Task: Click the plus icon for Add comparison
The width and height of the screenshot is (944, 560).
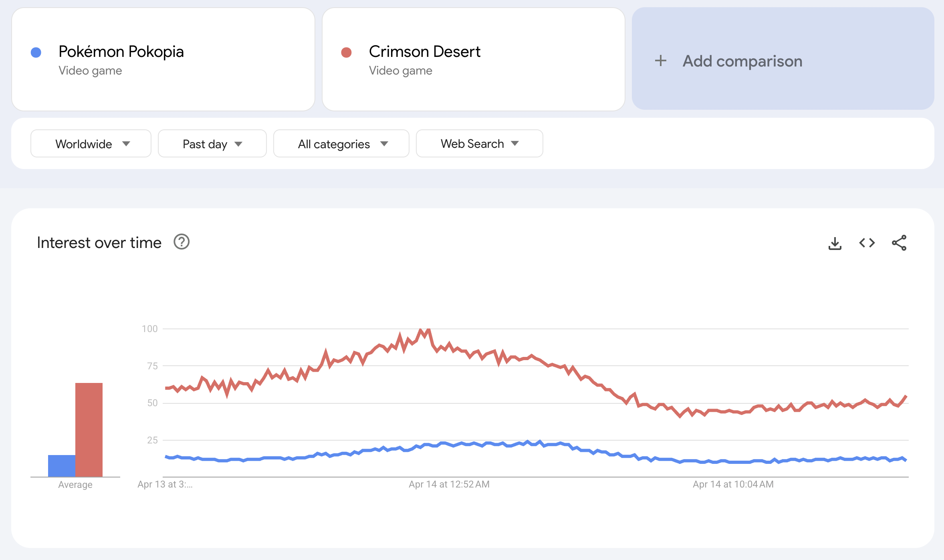Action: tap(661, 61)
